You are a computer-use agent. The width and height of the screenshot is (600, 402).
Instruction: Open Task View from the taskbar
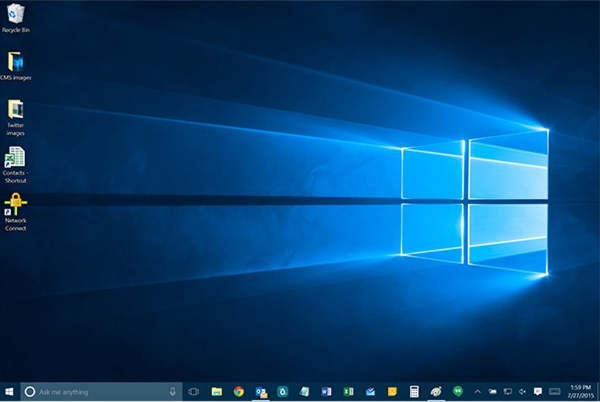194,392
